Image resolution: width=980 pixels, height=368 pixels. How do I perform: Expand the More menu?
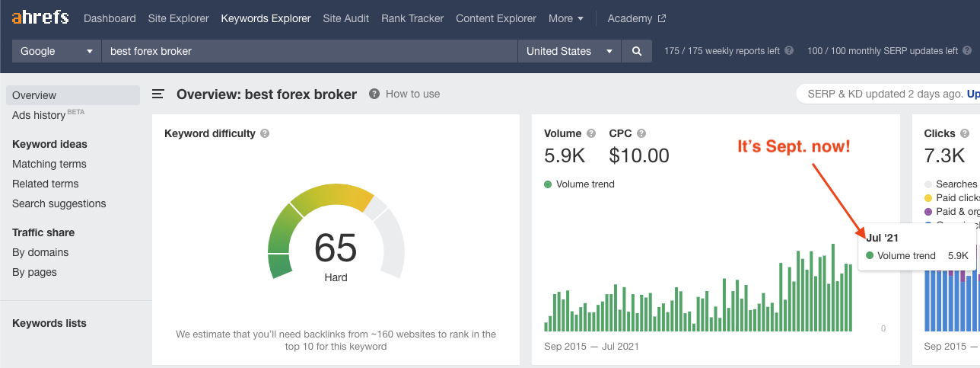[x=566, y=18]
